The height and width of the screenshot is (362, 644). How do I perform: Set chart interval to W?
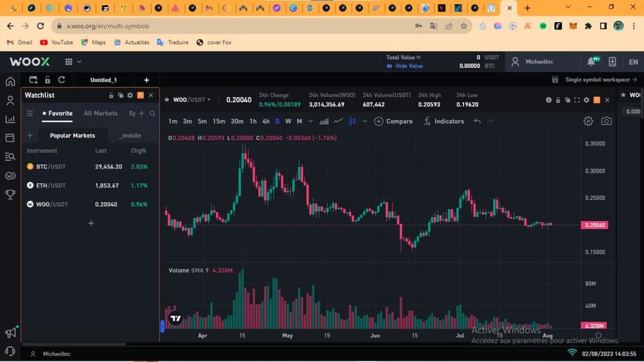coord(288,121)
